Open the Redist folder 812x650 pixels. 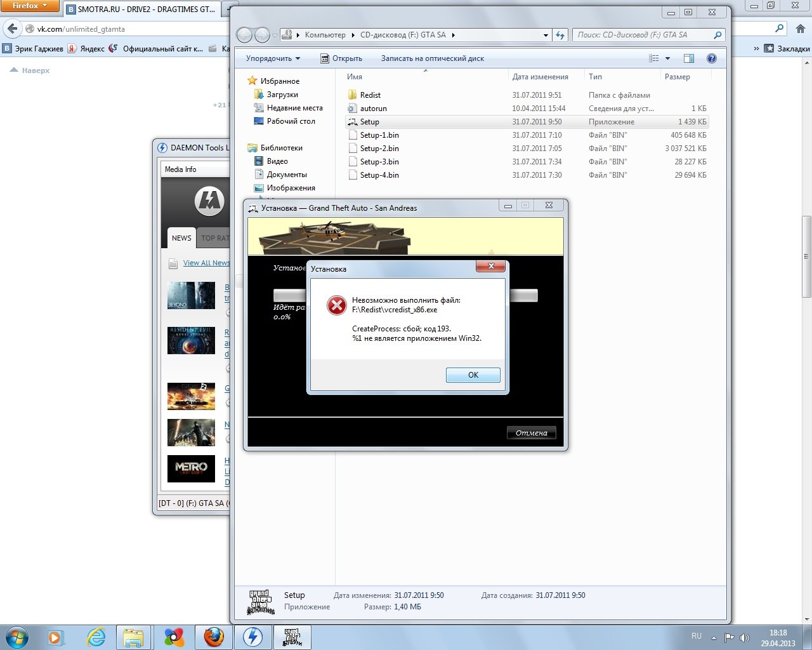pyautogui.click(x=370, y=95)
